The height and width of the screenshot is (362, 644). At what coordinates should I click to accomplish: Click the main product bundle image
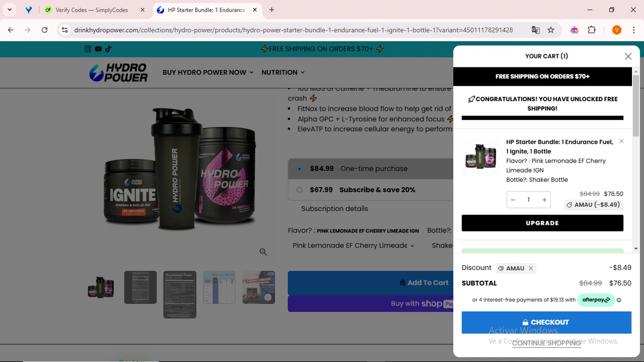click(180, 169)
